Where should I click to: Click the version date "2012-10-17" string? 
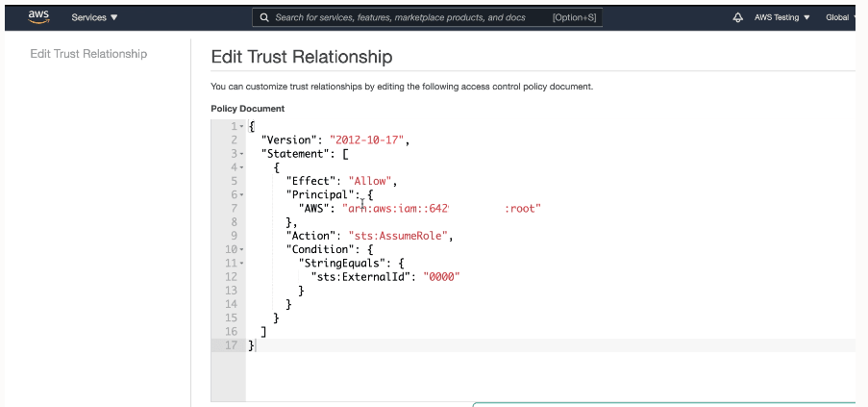tap(368, 140)
